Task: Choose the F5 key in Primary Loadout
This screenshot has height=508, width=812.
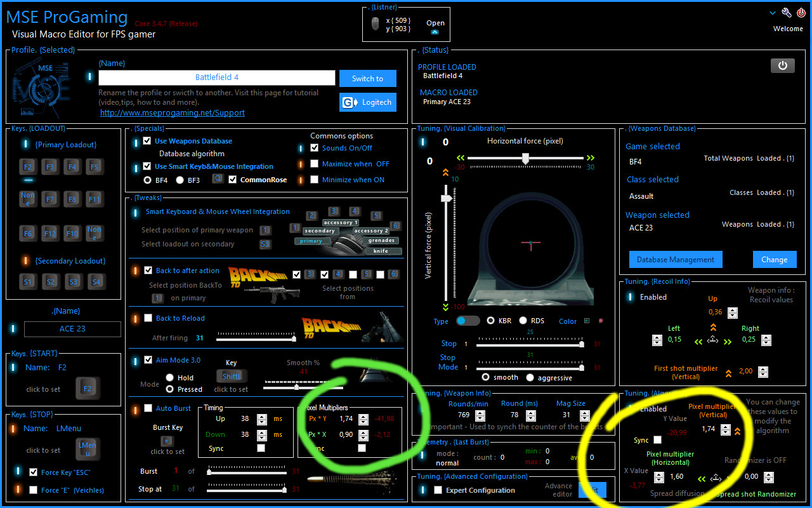Action: (95, 167)
